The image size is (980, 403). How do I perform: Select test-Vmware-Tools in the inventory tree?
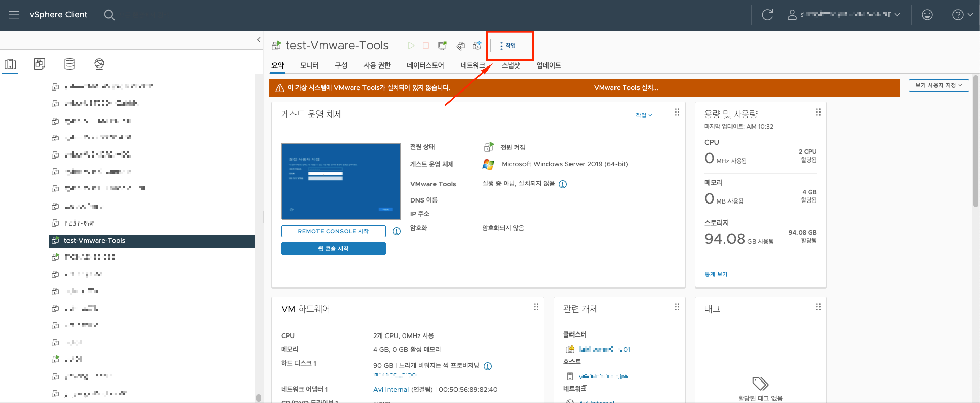click(x=151, y=241)
